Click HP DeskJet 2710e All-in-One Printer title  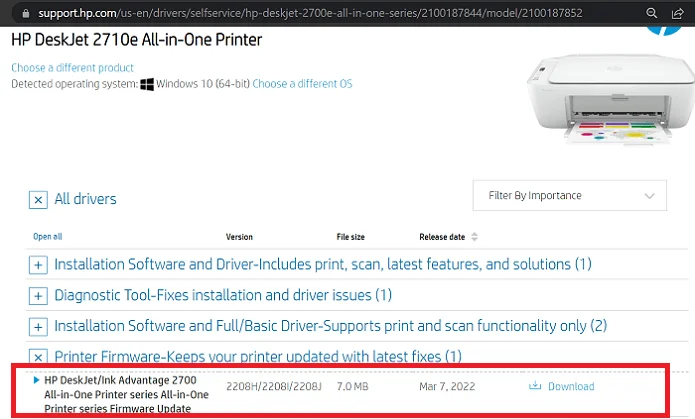[137, 40]
